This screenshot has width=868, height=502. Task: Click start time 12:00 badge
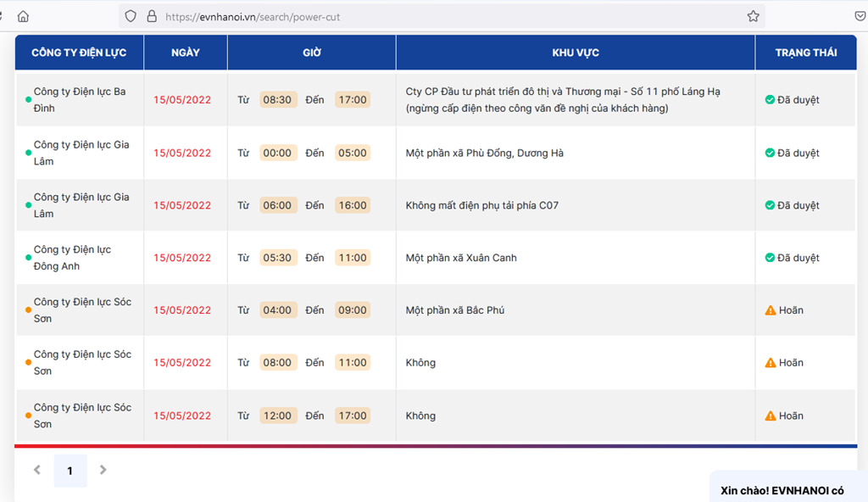tap(278, 416)
